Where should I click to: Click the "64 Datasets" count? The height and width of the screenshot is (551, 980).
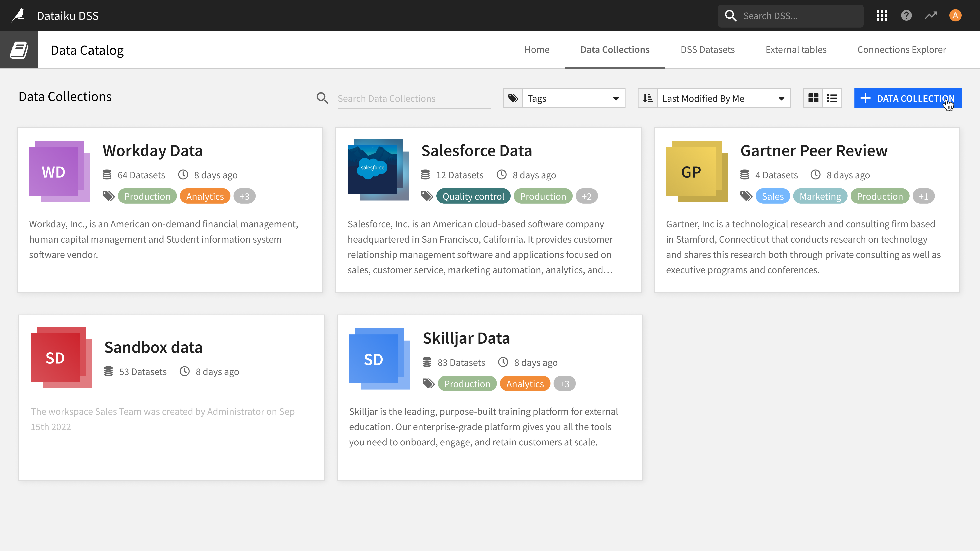[x=141, y=175]
